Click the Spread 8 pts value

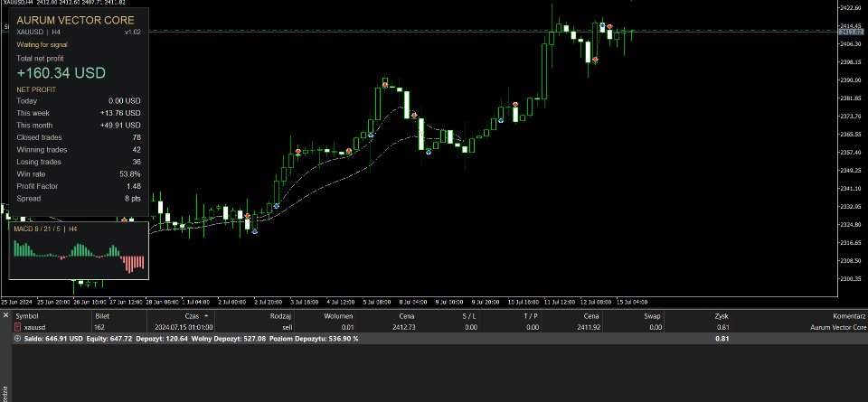(x=133, y=198)
